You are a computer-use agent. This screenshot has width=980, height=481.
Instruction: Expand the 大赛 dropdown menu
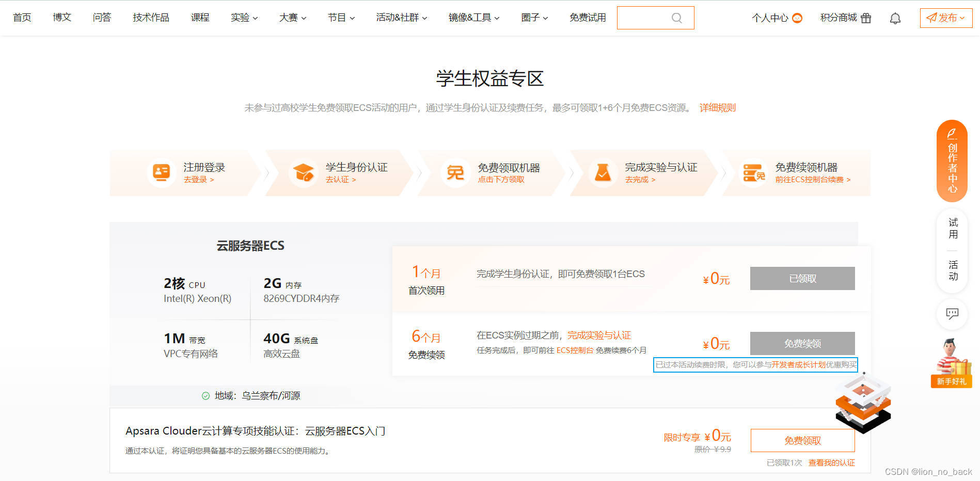tap(293, 18)
